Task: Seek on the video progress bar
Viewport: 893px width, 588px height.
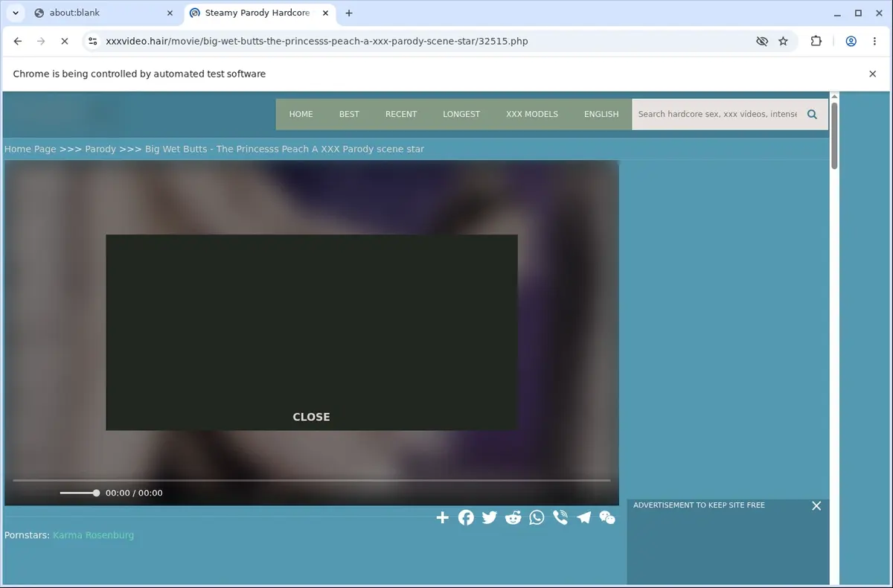Action: pyautogui.click(x=311, y=480)
